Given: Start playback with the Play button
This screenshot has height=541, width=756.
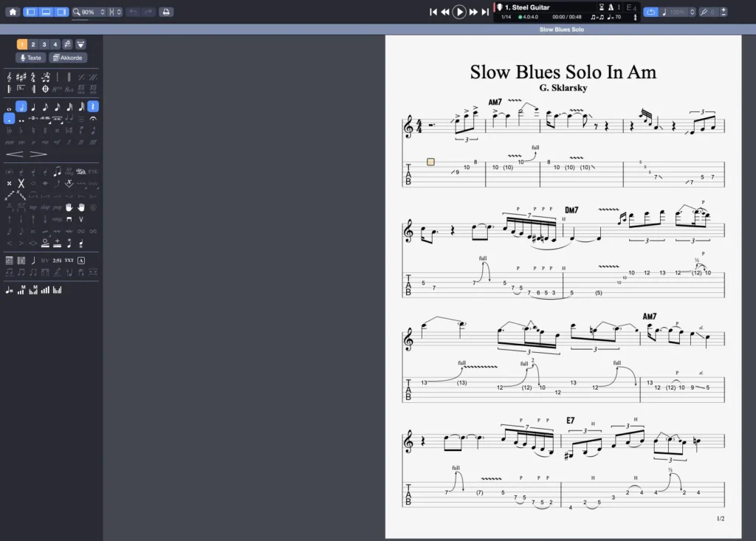Looking at the screenshot, I should (x=459, y=12).
